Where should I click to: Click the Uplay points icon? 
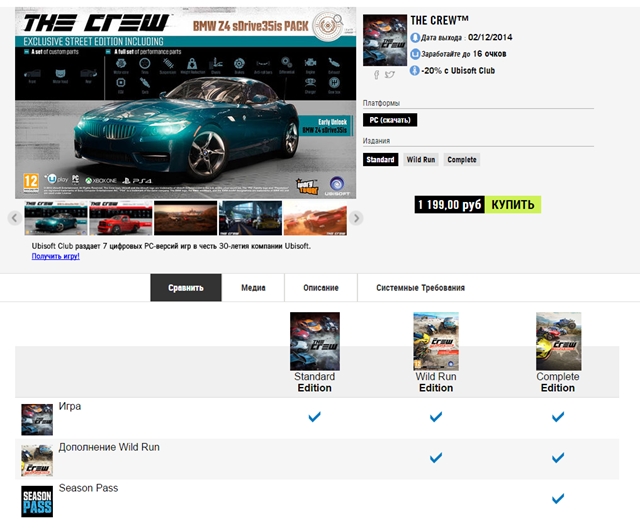415,54
